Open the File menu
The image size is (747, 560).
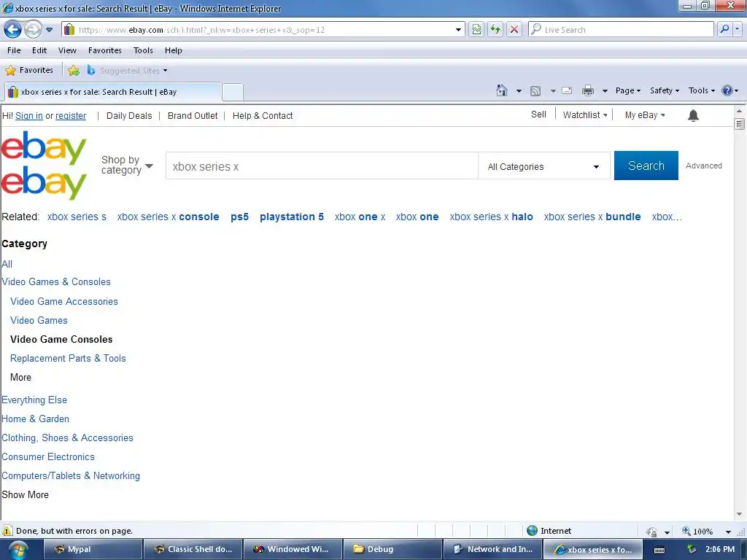[14, 50]
